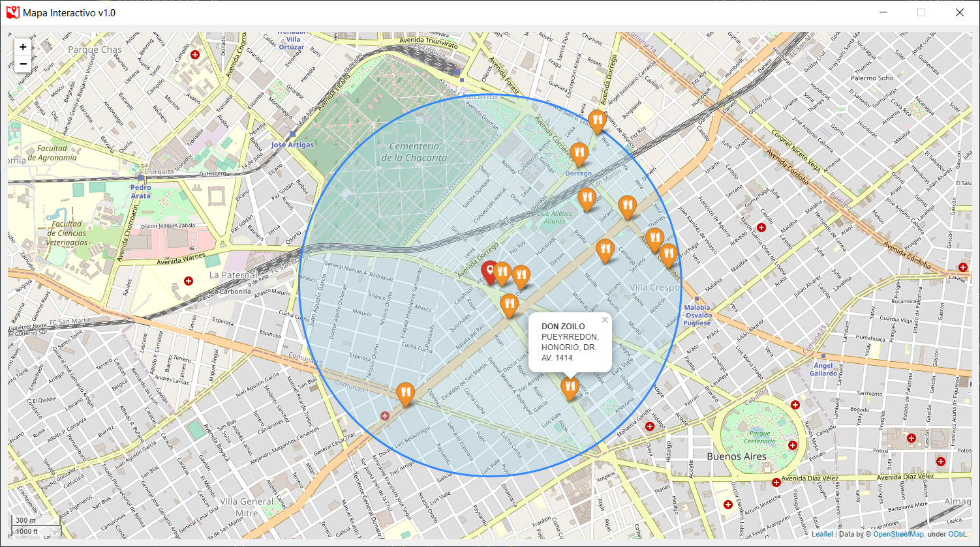Viewport: 980px width, 547px height.
Task: Select the restaurant marker nearest the Gurruchaga label on Corrientes
Action: [x=667, y=256]
